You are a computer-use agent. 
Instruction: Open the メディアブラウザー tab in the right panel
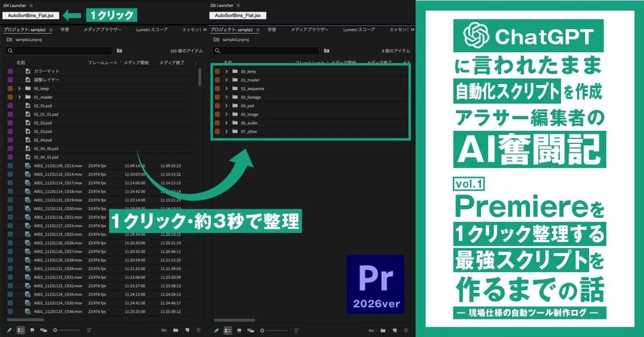[310, 30]
